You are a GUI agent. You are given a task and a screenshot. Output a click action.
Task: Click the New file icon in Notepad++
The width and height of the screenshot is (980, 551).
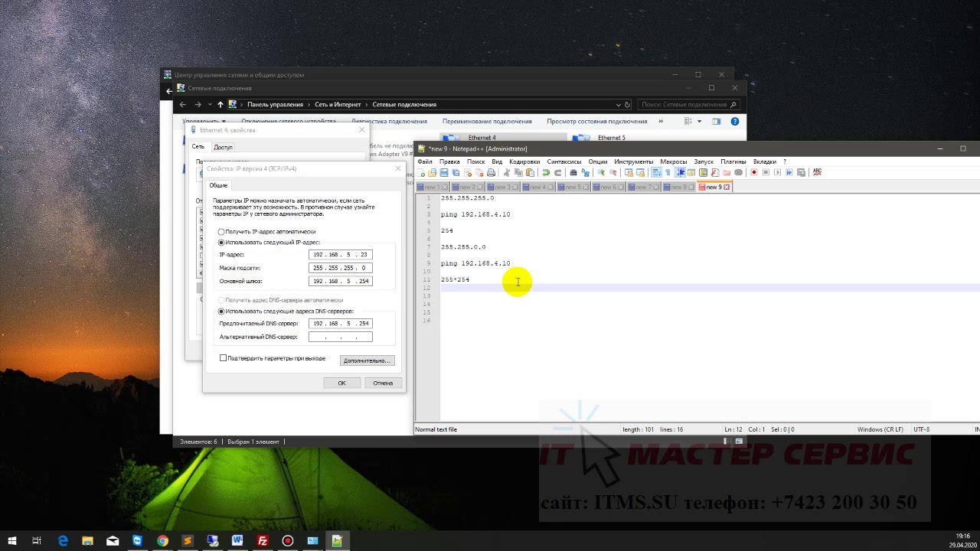tap(420, 172)
